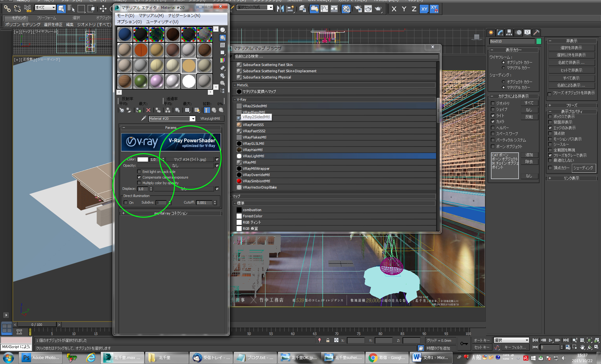Click the マップ #34 (ライト.jpg) map button

click(x=190, y=159)
